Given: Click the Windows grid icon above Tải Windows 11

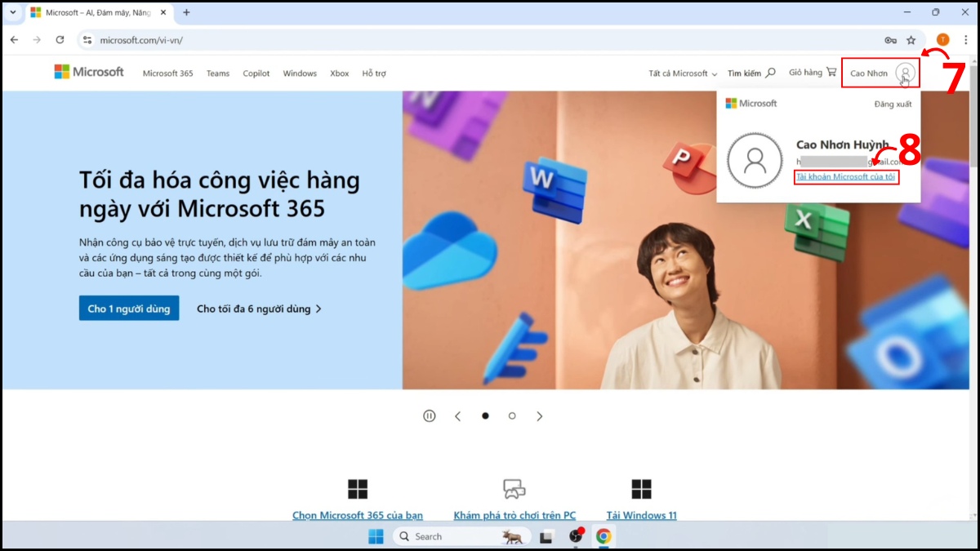Looking at the screenshot, I should [641, 487].
